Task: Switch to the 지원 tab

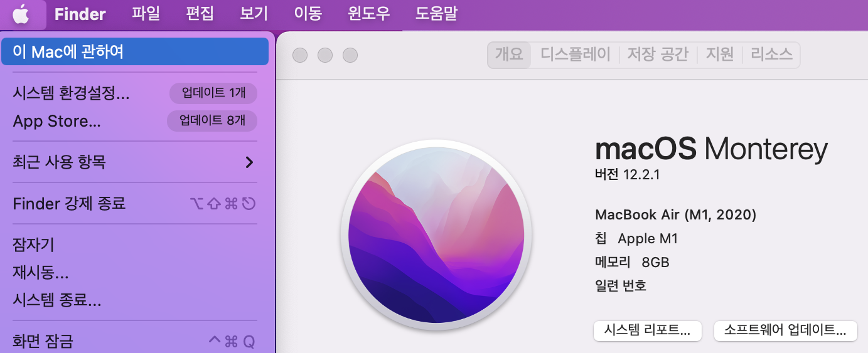Action: [x=720, y=55]
